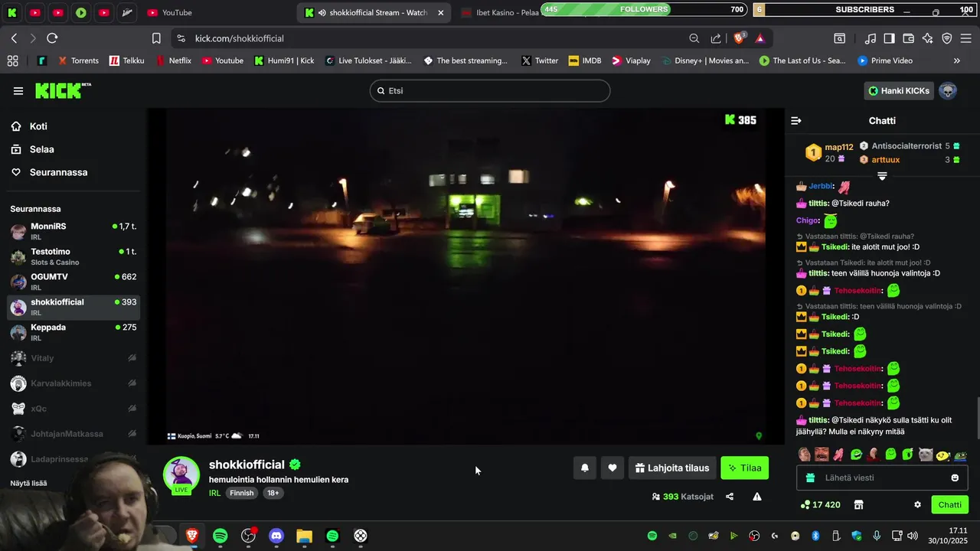Collapse the Chatti panel
Image resolution: width=980 pixels, height=551 pixels.
(x=796, y=121)
